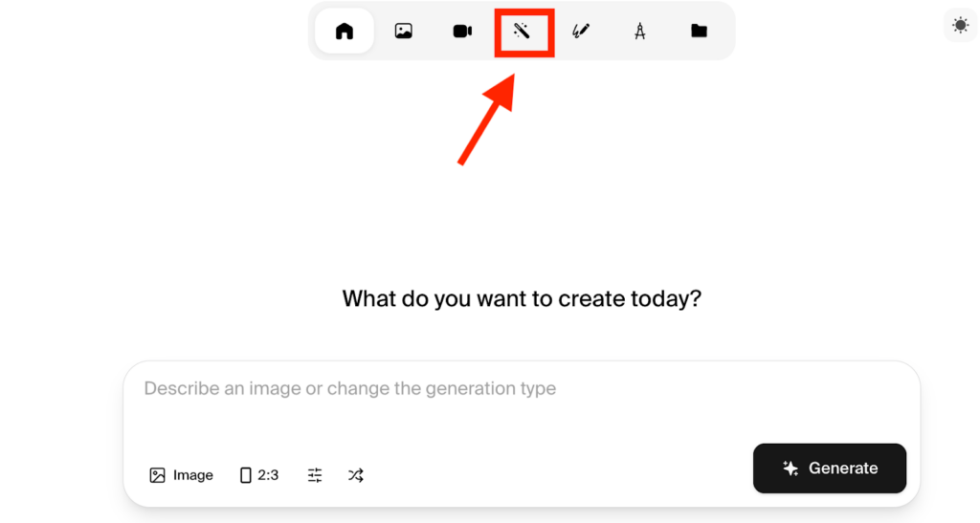Image resolution: width=980 pixels, height=523 pixels.
Task: Go to the Home tab in the top toolbar
Action: click(x=345, y=32)
